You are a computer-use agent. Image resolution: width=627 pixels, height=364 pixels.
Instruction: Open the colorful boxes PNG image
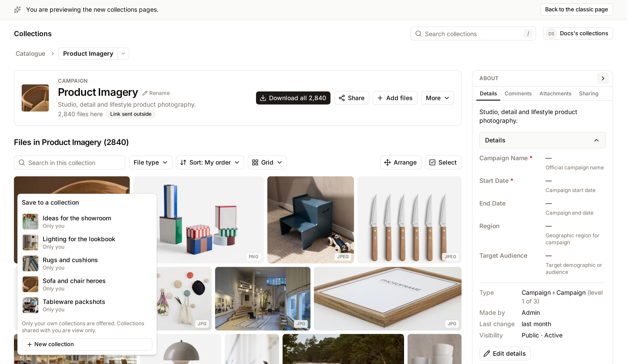click(210, 220)
